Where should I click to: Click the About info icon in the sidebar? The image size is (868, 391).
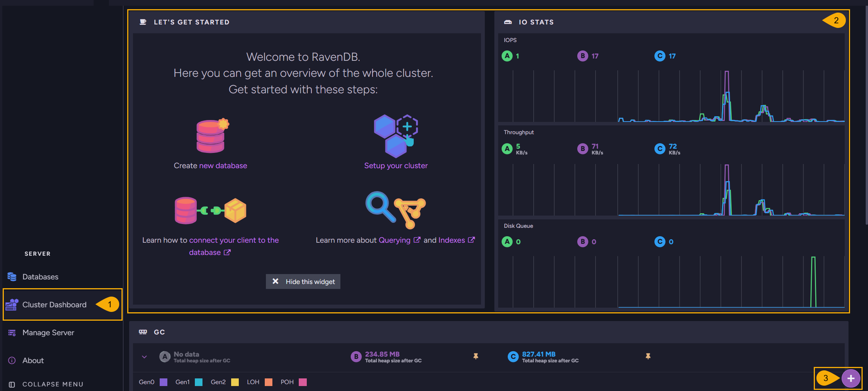12,360
